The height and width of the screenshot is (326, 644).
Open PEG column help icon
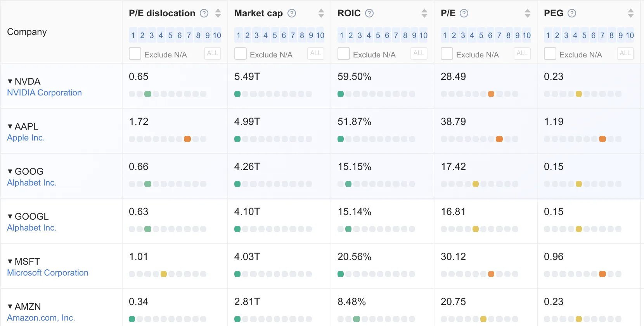point(572,13)
